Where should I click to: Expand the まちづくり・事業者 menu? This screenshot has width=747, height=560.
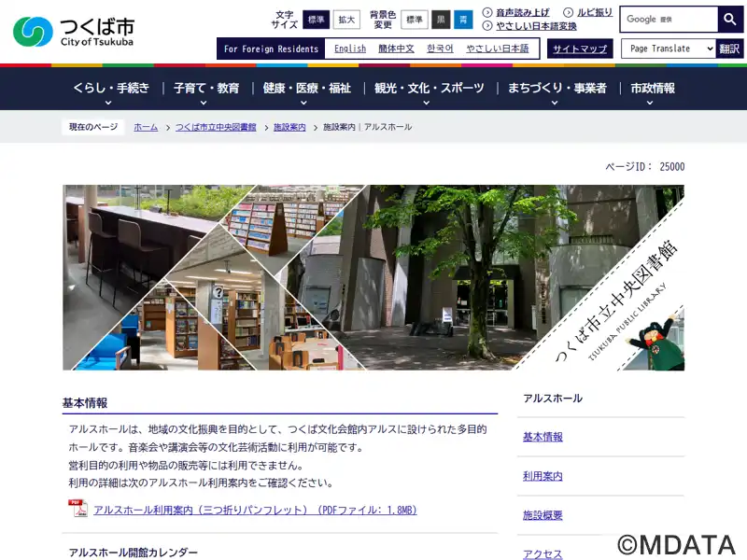557,89
